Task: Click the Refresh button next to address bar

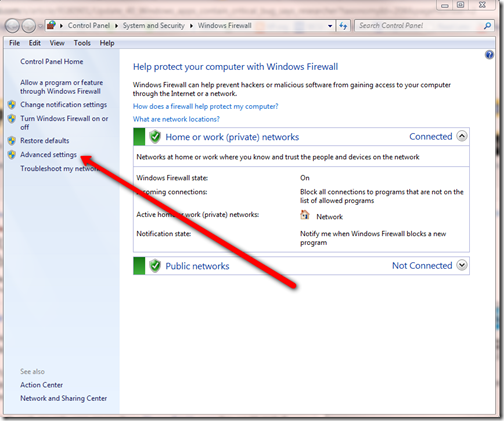Action: tap(343, 26)
